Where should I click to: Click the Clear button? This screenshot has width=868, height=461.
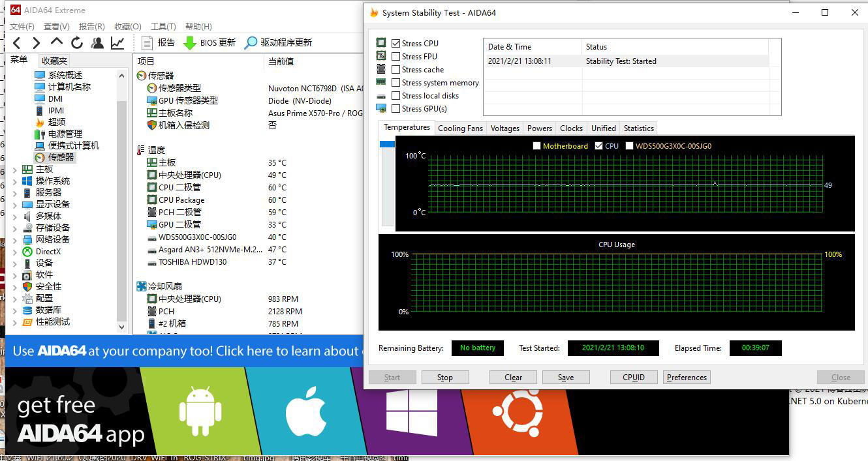(x=513, y=378)
